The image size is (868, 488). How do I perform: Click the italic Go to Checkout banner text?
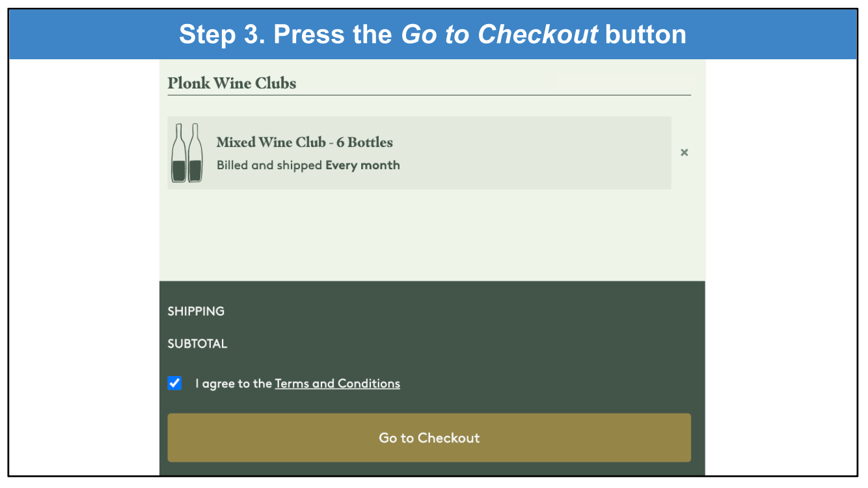[499, 34]
